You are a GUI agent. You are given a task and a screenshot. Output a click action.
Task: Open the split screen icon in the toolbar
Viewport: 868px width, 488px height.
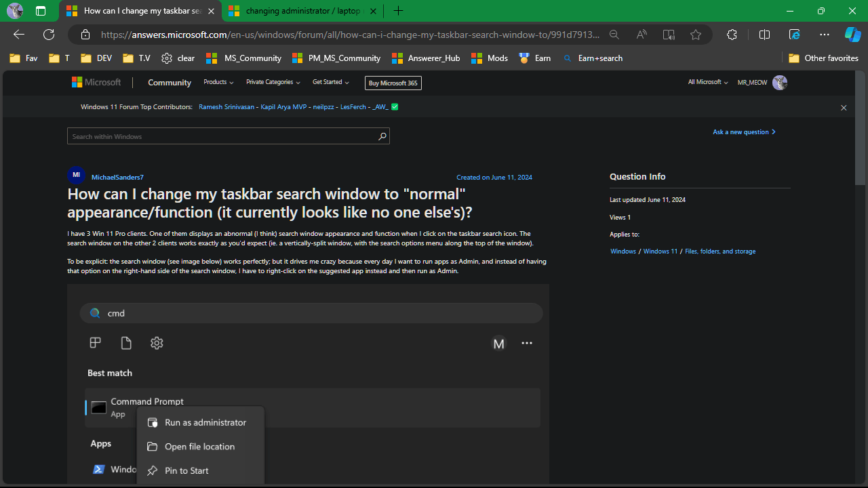[x=764, y=35]
